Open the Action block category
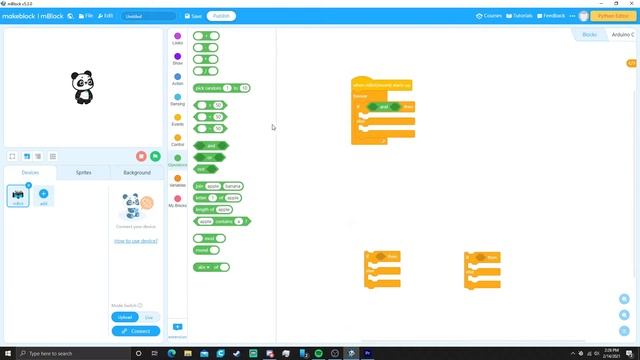The height and width of the screenshot is (360, 640). [178, 79]
